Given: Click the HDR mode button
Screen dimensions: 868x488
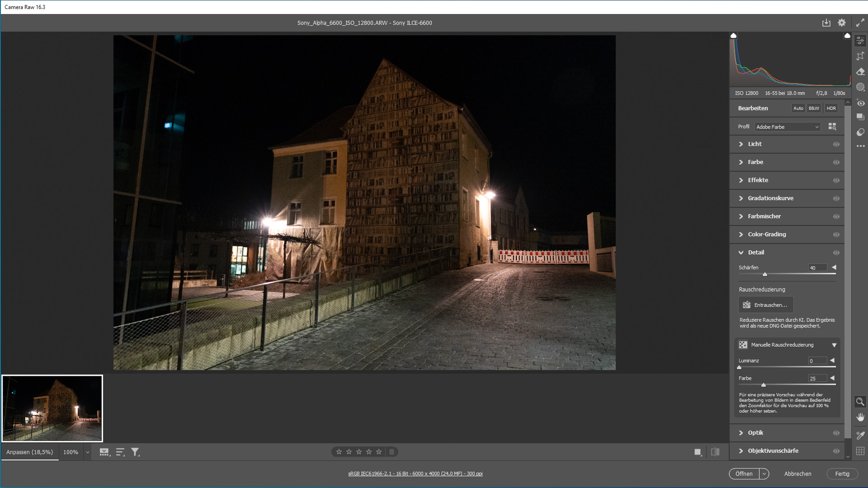Looking at the screenshot, I should coord(831,108).
